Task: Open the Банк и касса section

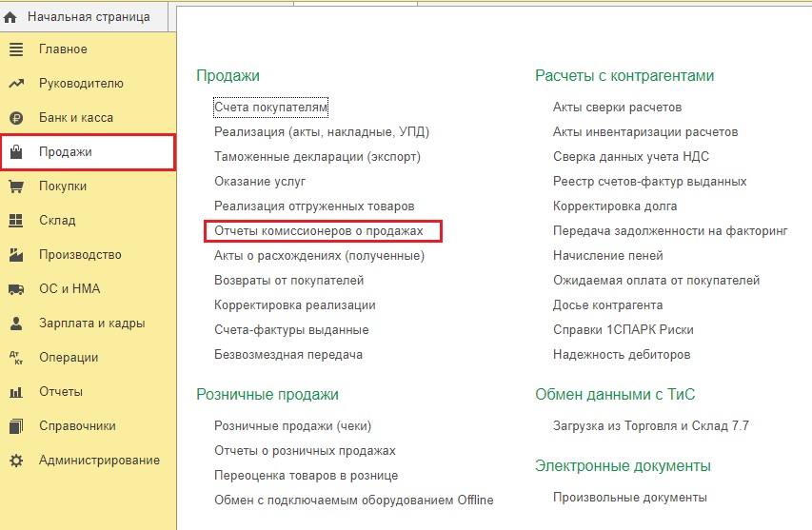Action: [x=88, y=118]
